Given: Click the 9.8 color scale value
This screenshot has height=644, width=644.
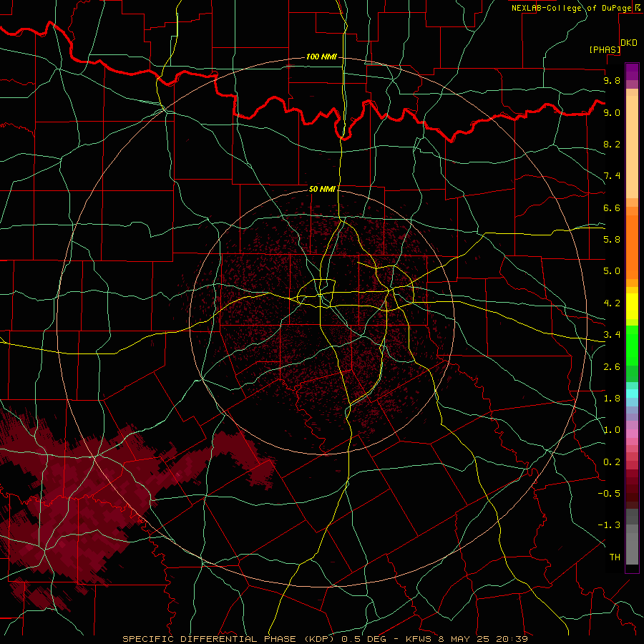Looking at the screenshot, I should 612,80.
